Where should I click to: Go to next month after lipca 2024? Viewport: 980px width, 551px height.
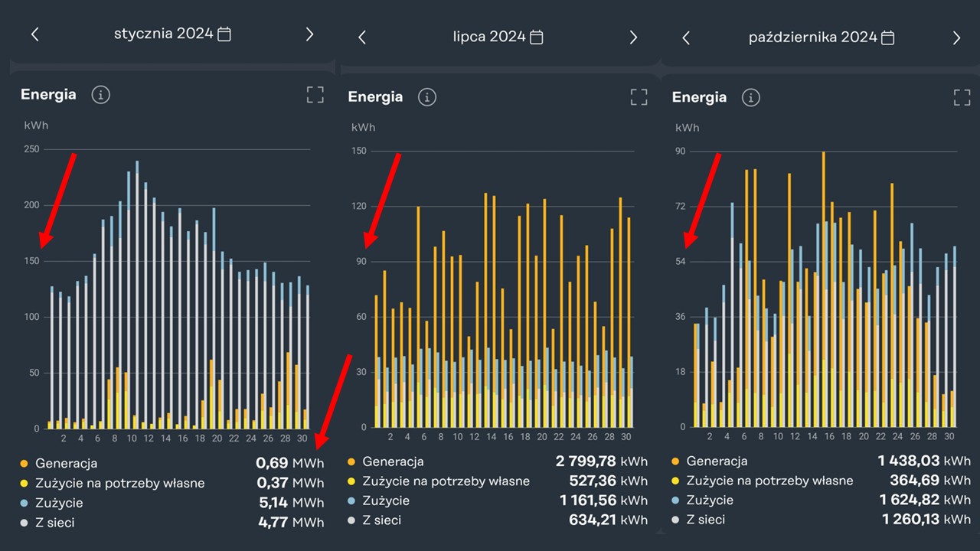[x=633, y=37]
